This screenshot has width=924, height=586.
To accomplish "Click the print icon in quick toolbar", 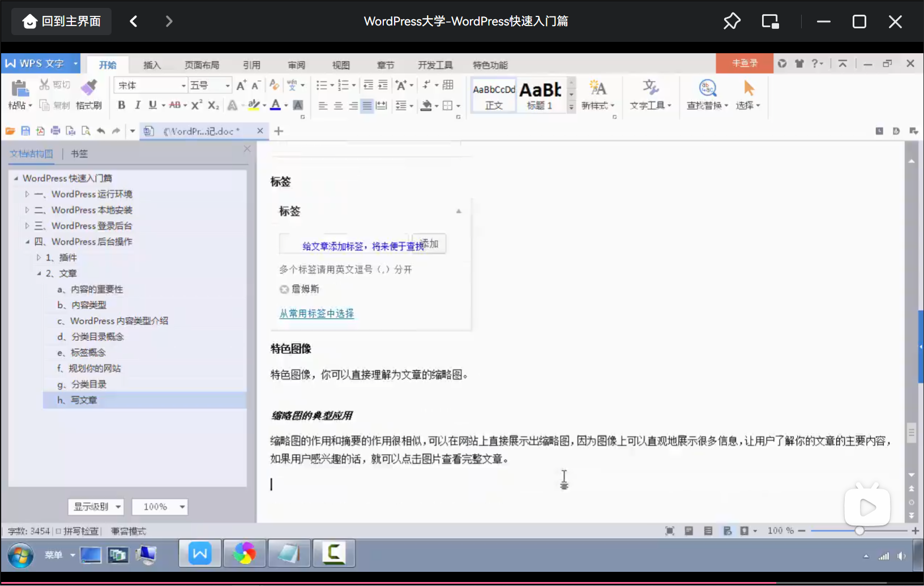I will coord(55,131).
